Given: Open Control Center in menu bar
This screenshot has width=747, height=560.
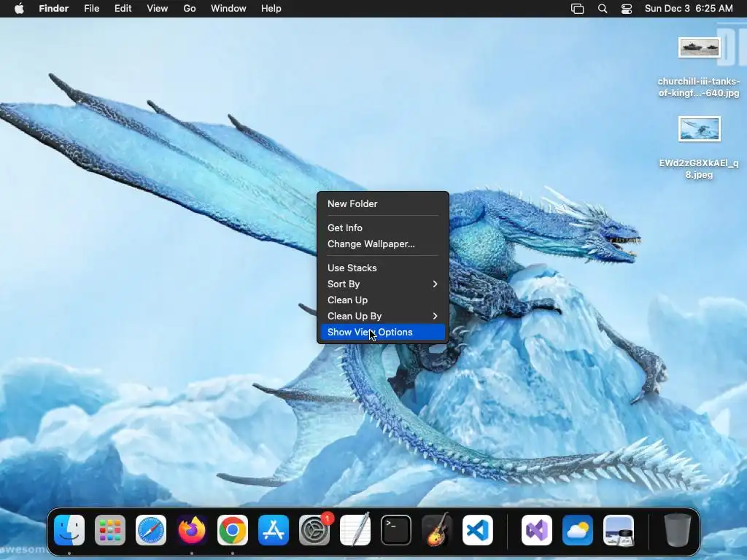Looking at the screenshot, I should tap(627, 9).
